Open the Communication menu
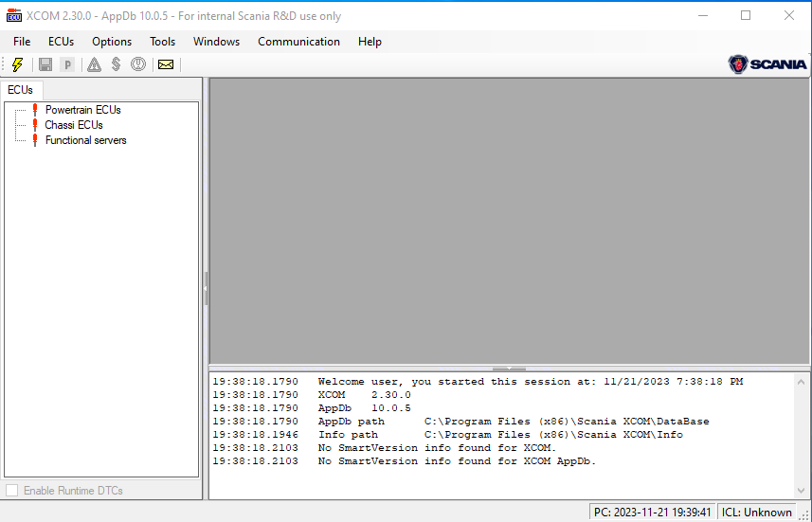812x522 pixels. (x=298, y=42)
